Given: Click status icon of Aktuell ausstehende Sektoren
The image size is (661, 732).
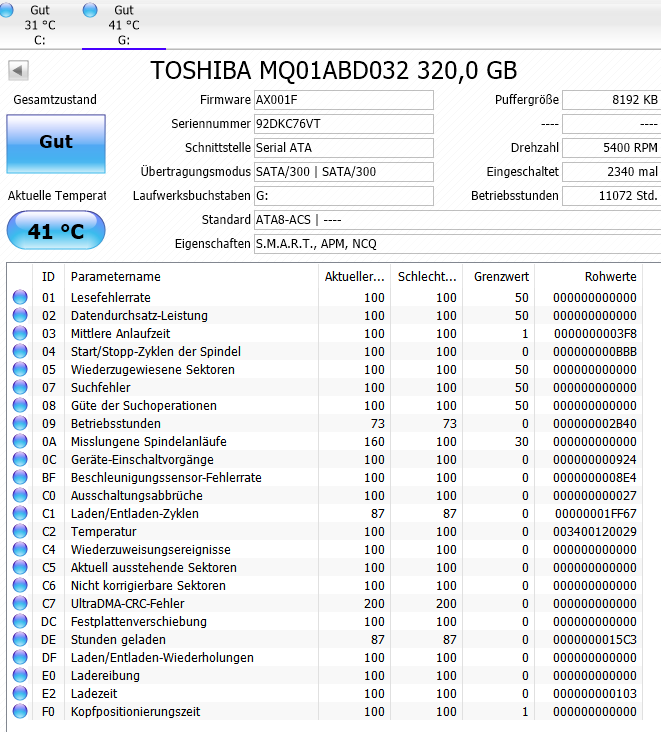Looking at the screenshot, I should (20, 567).
